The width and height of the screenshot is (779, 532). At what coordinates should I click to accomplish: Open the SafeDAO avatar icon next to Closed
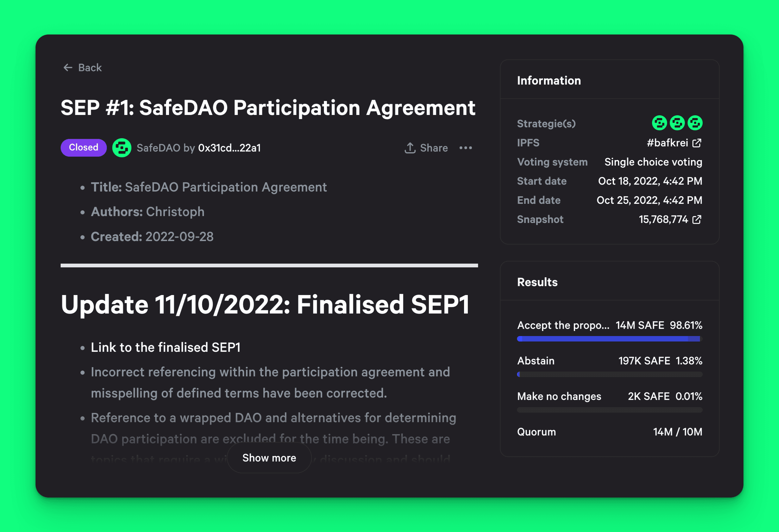[x=121, y=148]
